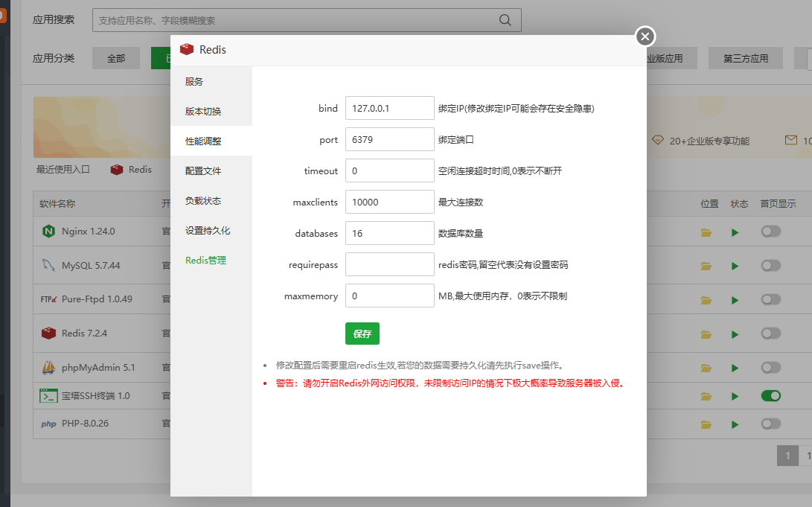
Task: Open 宝塔SSH终端 folder location icon
Action: [x=706, y=397]
